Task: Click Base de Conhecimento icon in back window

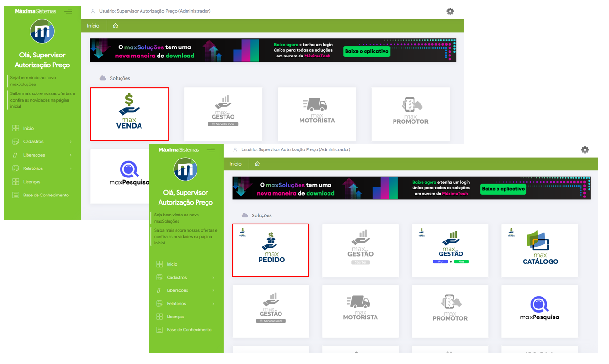Action: (x=16, y=195)
